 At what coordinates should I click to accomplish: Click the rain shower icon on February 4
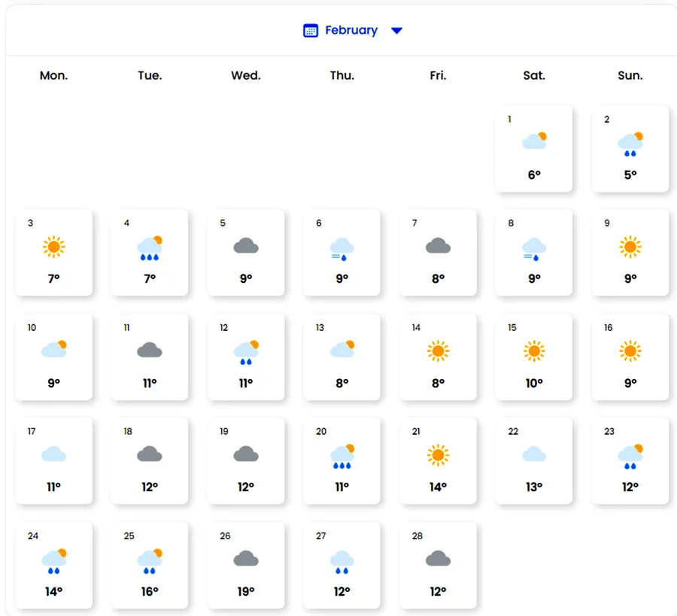tap(150, 247)
